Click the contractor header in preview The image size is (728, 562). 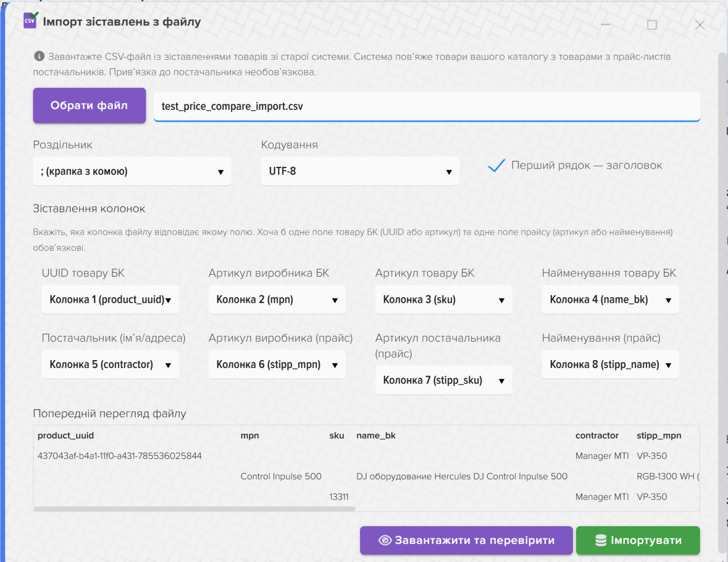pyautogui.click(x=597, y=436)
